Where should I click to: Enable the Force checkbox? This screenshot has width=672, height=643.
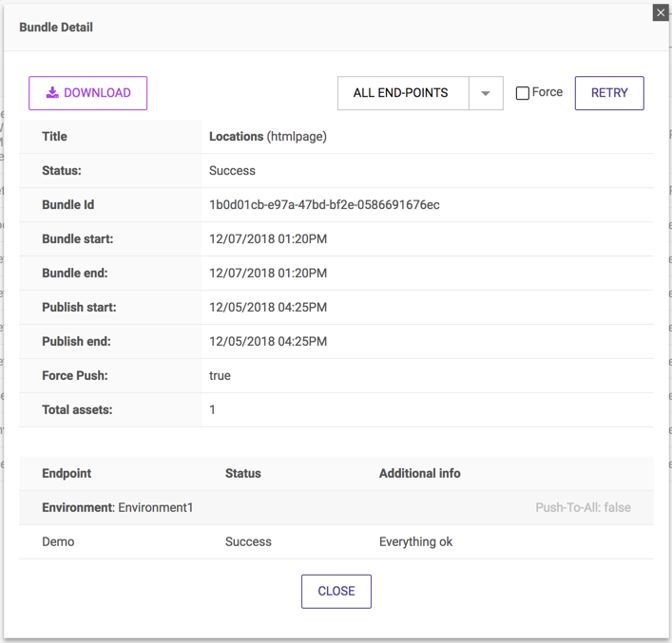tap(522, 93)
